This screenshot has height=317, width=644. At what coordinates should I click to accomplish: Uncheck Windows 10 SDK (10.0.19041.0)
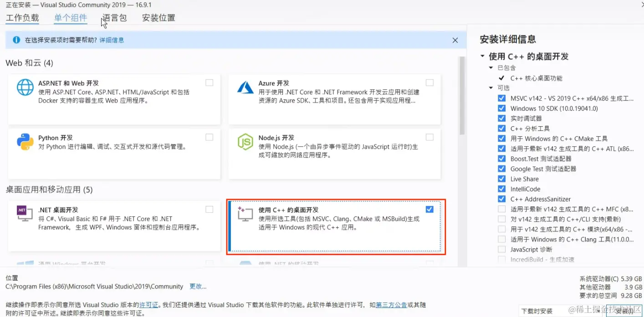tap(501, 108)
